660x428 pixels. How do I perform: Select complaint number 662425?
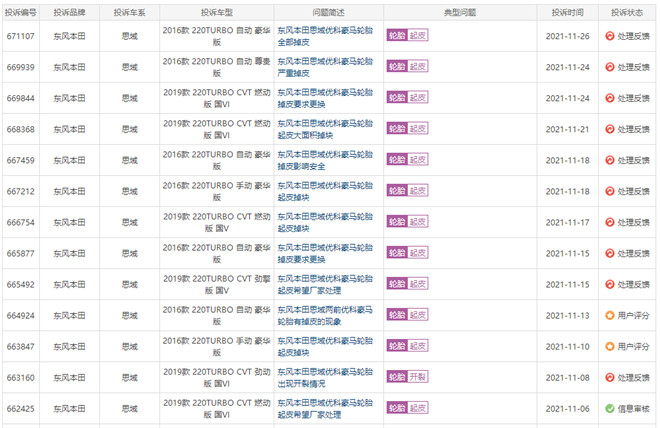(21, 409)
